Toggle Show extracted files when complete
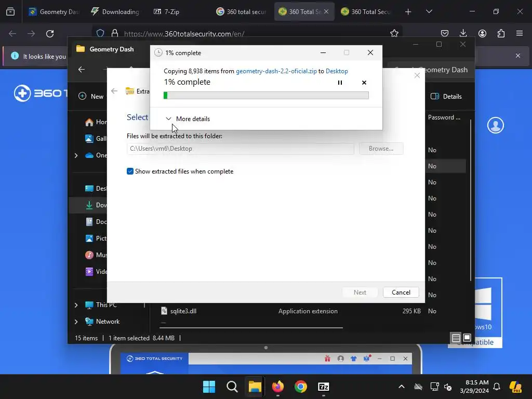This screenshot has height=399, width=532. pyautogui.click(x=130, y=171)
